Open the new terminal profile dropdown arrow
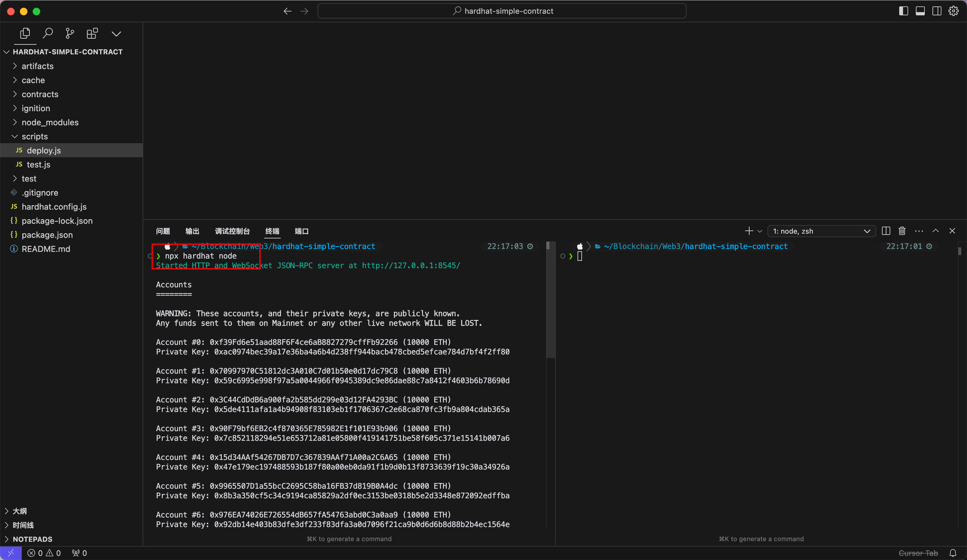Image resolution: width=967 pixels, height=560 pixels. 759,231
